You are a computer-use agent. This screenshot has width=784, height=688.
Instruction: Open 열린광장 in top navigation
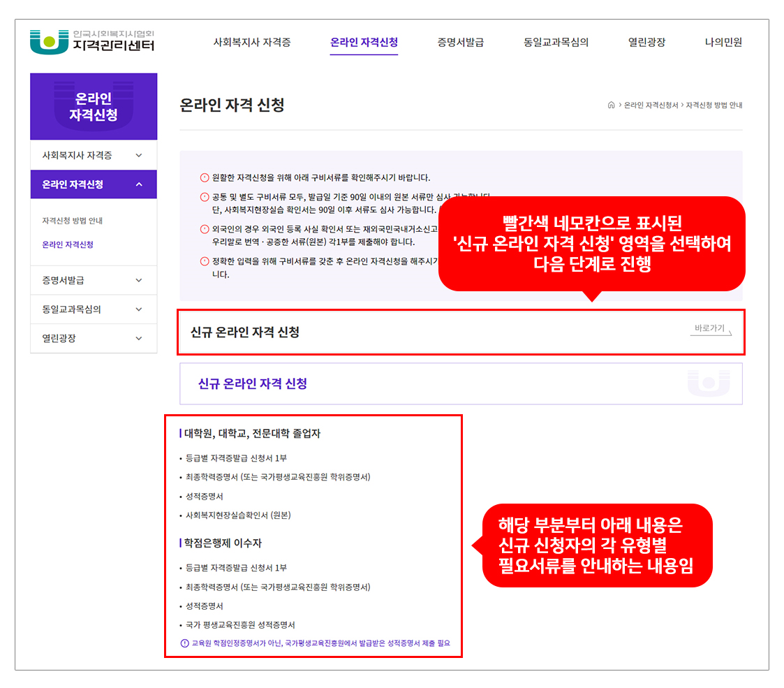click(646, 43)
